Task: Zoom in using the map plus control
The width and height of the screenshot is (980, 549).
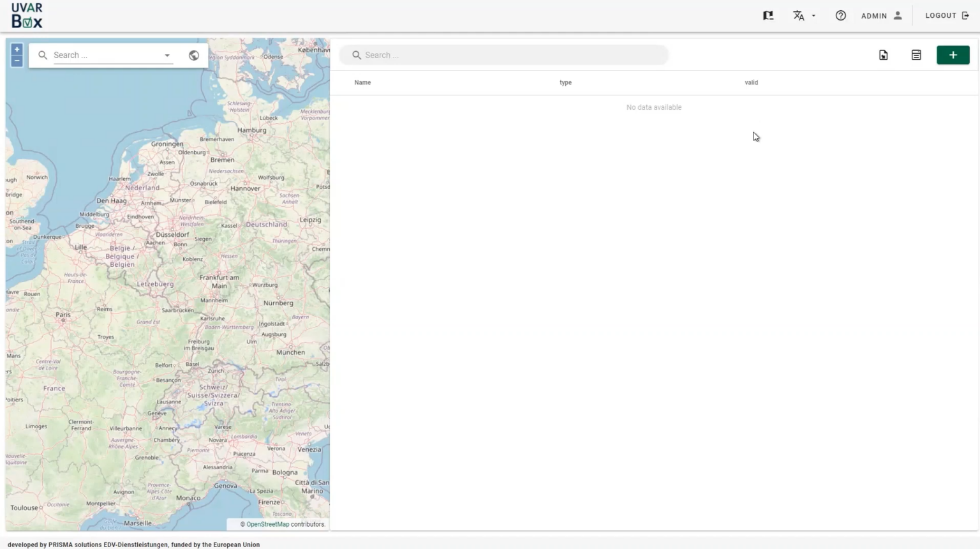Action: point(17,49)
